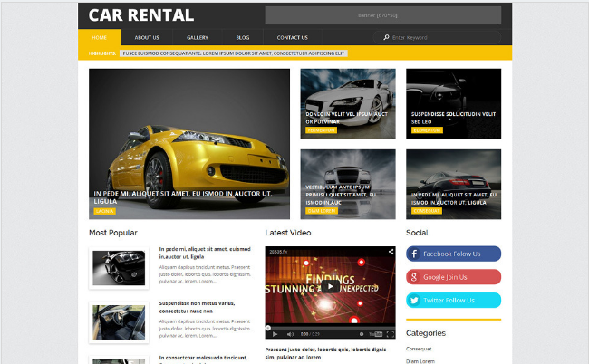589x364 pixels.
Task: Open the Vestibulum ante ipsum car article
Action: pyautogui.click(x=348, y=184)
